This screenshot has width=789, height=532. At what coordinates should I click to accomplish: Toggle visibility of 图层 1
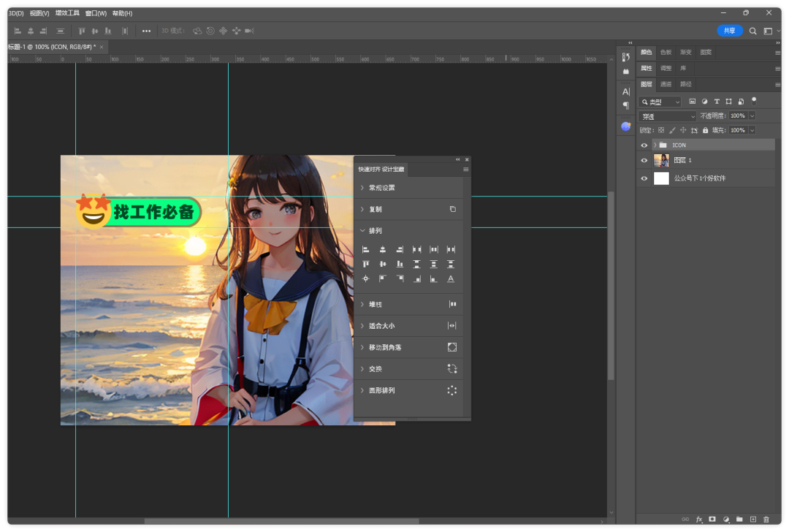[x=644, y=160]
